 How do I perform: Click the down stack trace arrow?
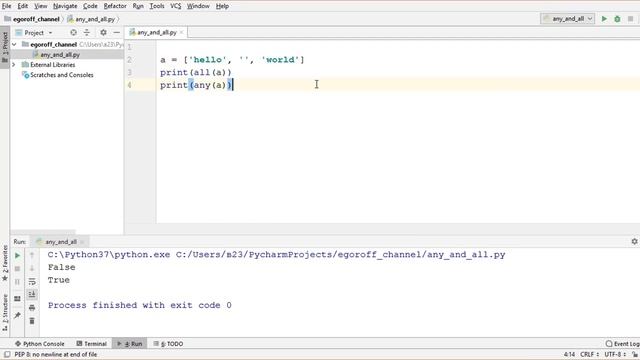pos(32,269)
